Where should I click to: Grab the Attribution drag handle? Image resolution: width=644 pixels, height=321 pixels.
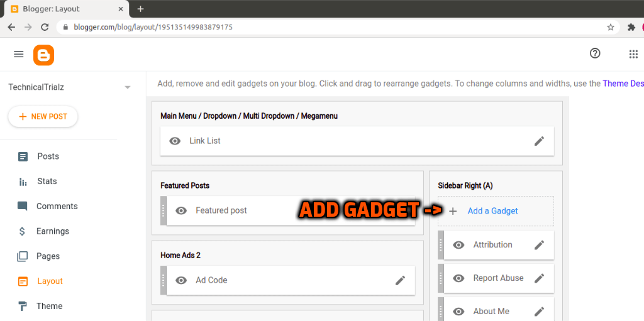pos(441,245)
